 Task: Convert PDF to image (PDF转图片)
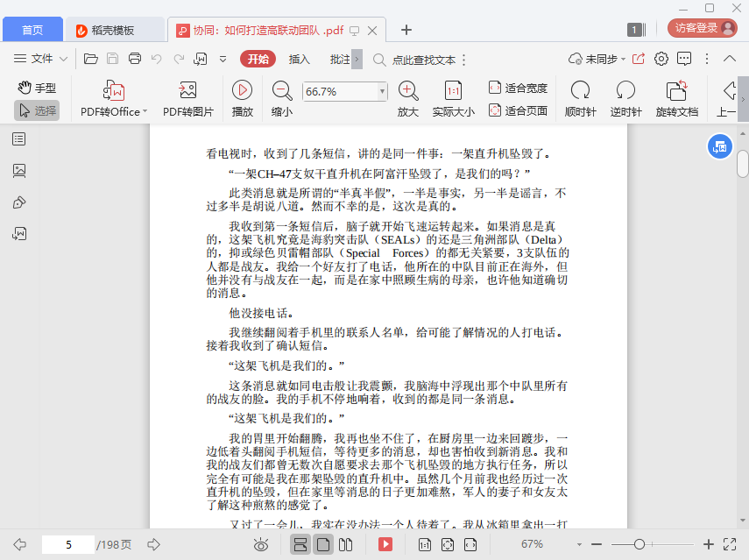[187, 99]
